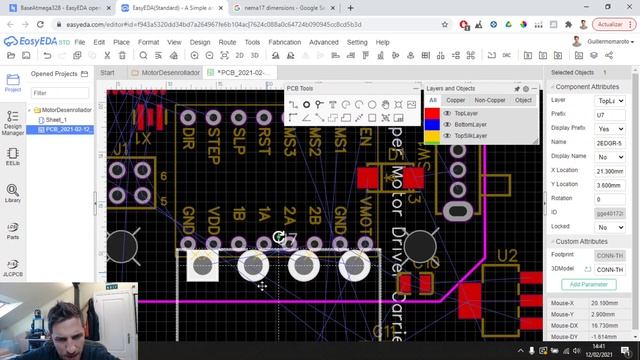This screenshot has height=360, width=640.
Task: Open the Display Name dropdown
Action: [x=610, y=157]
